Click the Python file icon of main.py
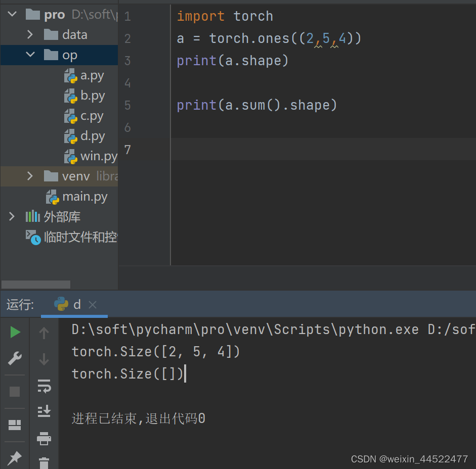The width and height of the screenshot is (476, 469). (53, 197)
